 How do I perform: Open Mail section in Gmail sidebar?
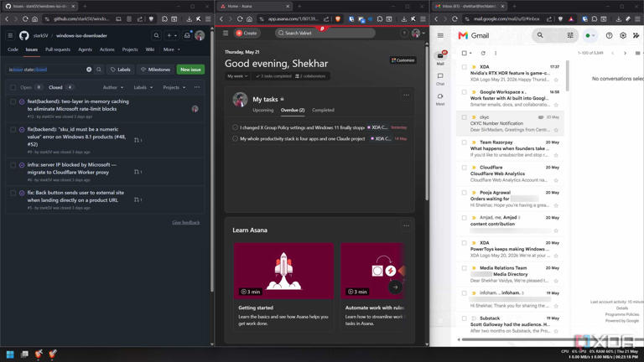[440, 58]
